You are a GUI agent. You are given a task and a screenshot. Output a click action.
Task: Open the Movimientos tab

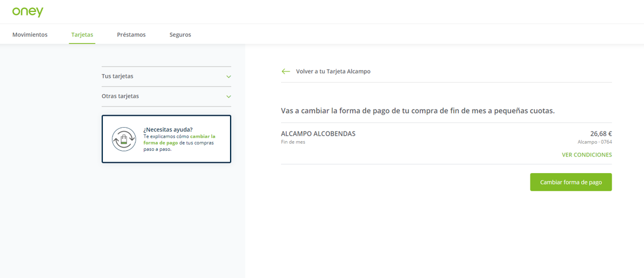click(30, 35)
